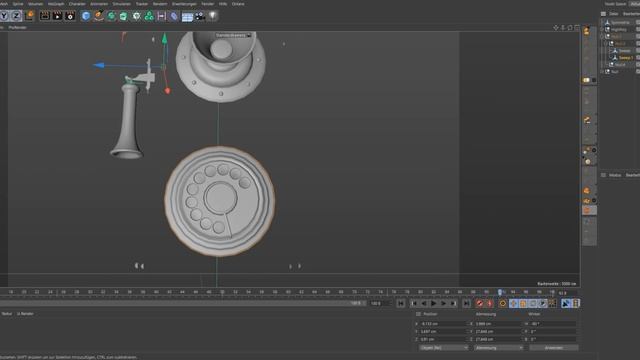Click the coordinate system icon beside Z

(x=30, y=16)
